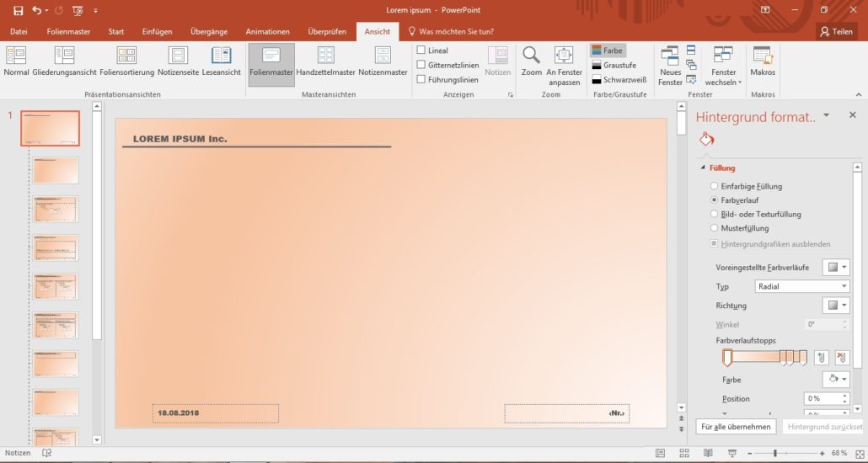Image resolution: width=868 pixels, height=463 pixels.
Task: Switch to Graustufe mode
Action: click(613, 65)
